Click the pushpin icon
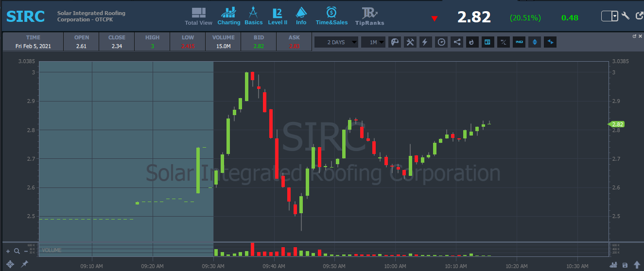 coord(24,264)
